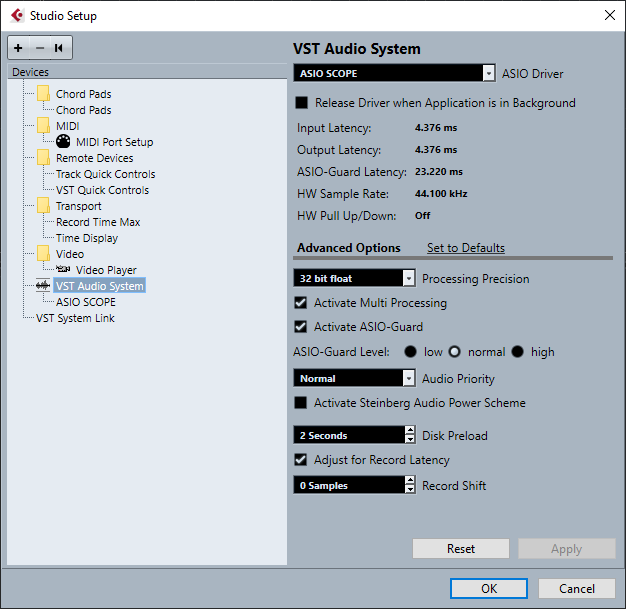Uncheck Activate ASIO-Guard
Viewport: 626px width, 609px height.
click(301, 327)
